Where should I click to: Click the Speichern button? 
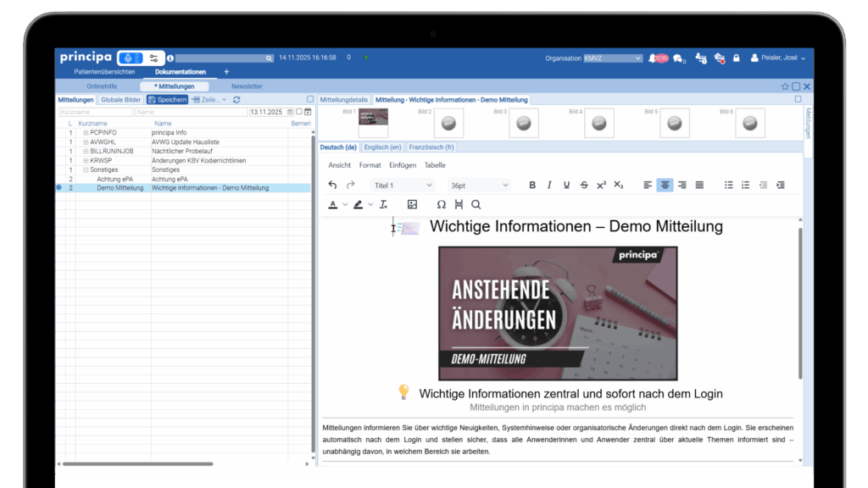(x=166, y=99)
